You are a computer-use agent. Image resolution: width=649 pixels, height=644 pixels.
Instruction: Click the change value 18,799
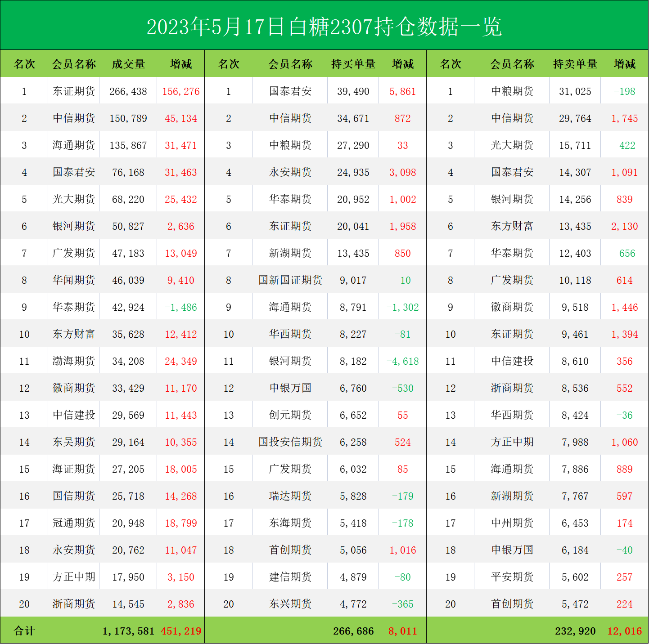point(181,523)
